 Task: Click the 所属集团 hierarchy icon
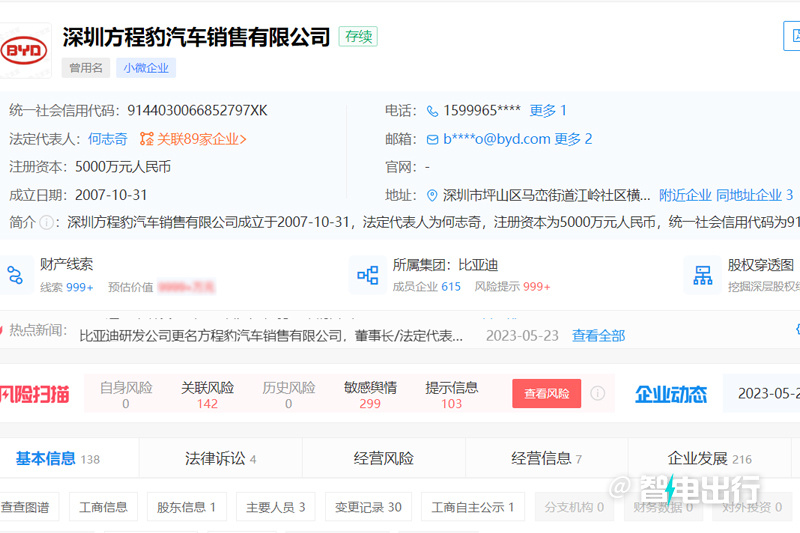[367, 275]
